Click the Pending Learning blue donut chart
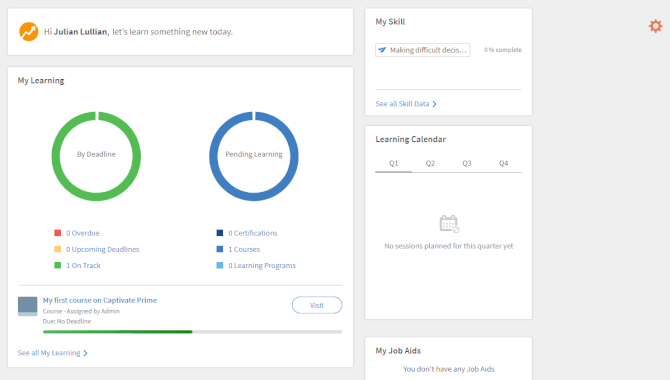Viewport: 670px width, 380px height. pyautogui.click(x=254, y=156)
